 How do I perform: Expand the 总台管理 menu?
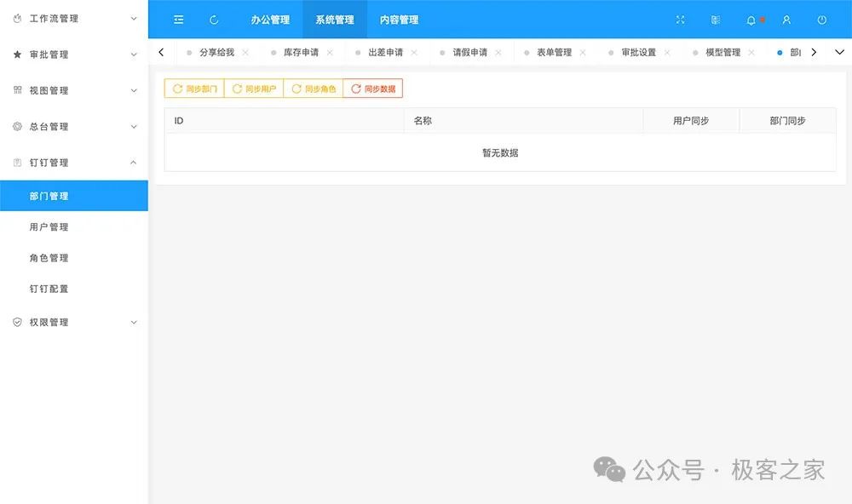click(x=134, y=127)
